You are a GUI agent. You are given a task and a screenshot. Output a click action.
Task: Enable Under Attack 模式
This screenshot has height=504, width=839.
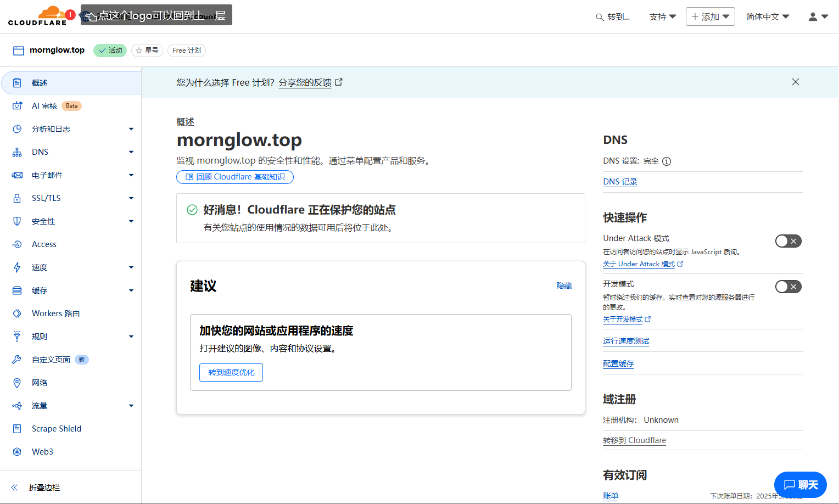click(788, 240)
